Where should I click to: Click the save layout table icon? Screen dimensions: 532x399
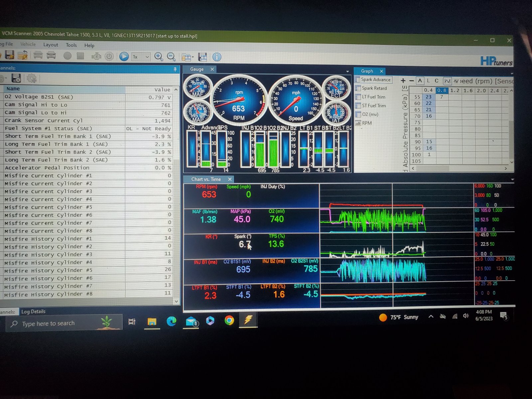[x=202, y=57]
